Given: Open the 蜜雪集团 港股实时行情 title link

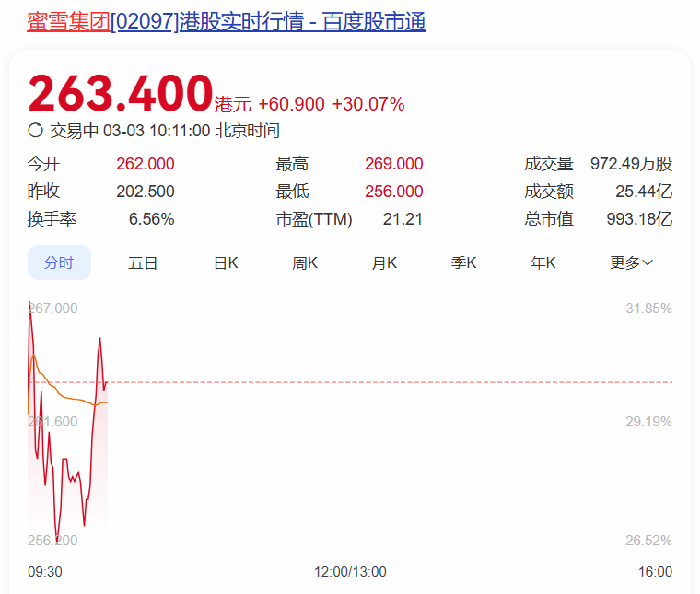Looking at the screenshot, I should coord(227,22).
